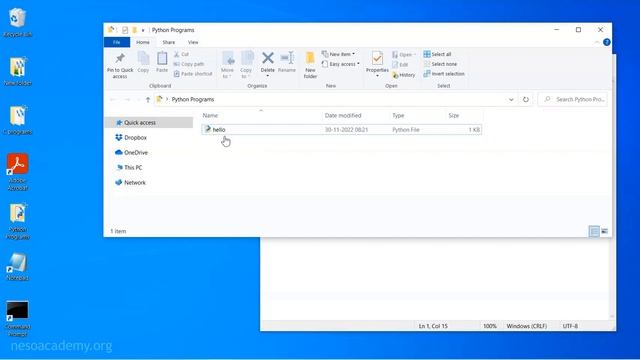The width and height of the screenshot is (640, 360).
Task: Click Quick Access Toolbar properties checkmark icon
Action: tap(125, 30)
